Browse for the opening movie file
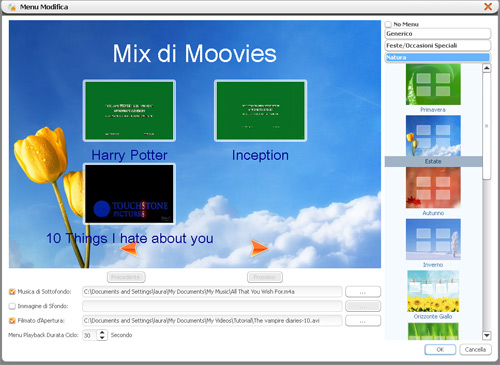Image resolution: width=500 pixels, height=365 pixels. (x=363, y=321)
